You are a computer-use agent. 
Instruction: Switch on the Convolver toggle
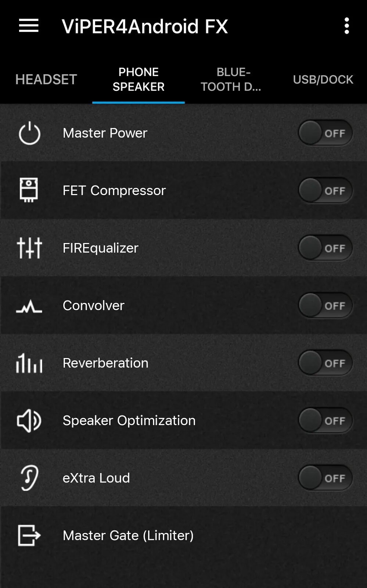click(325, 305)
